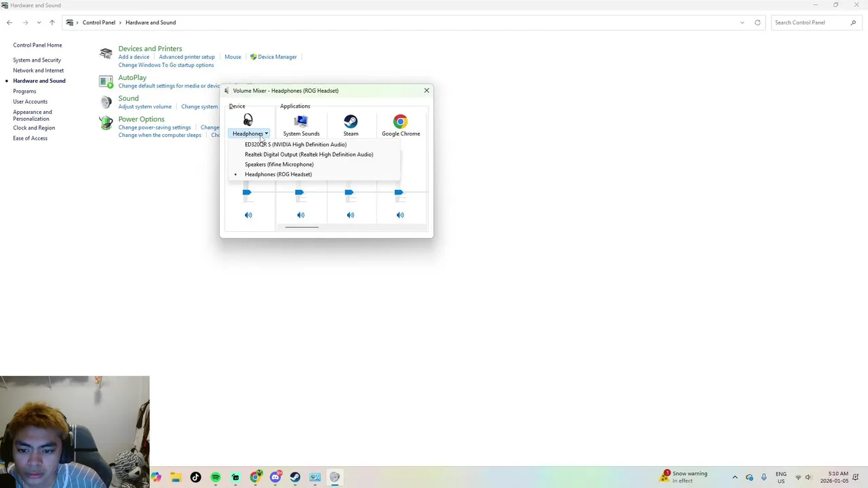868x488 pixels.
Task: Click the Headphones device icon in Volume Mixer
Action: pyautogui.click(x=248, y=121)
